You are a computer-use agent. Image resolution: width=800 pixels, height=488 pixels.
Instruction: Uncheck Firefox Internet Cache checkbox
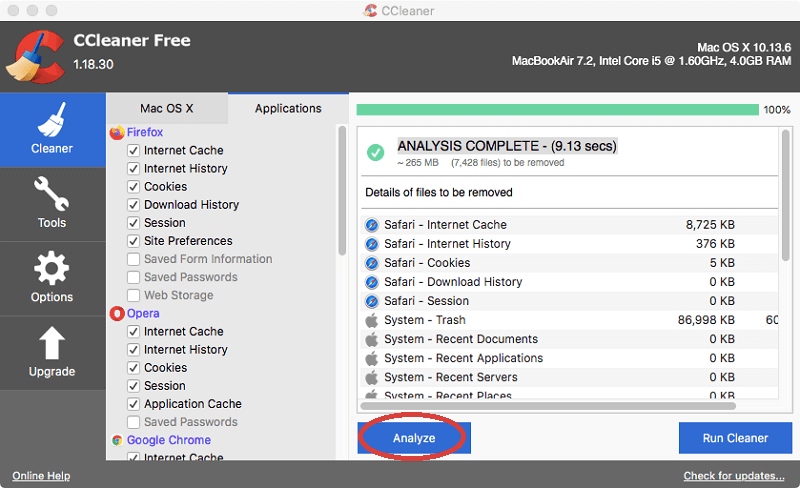(x=133, y=151)
